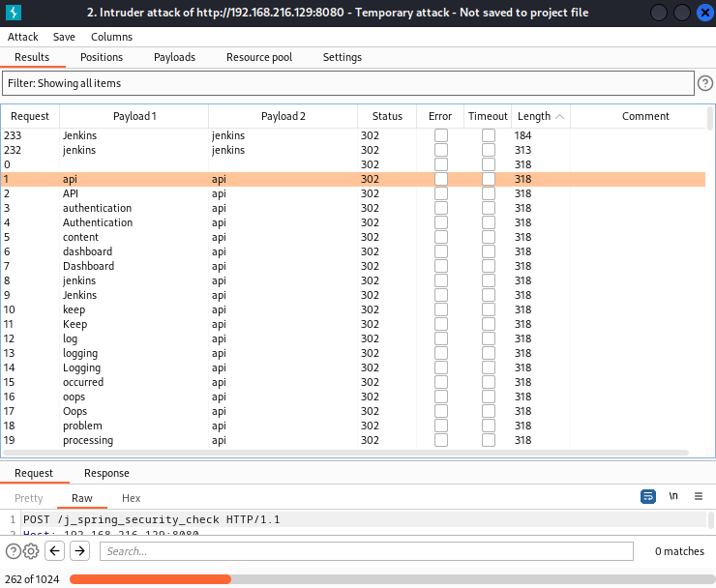716x588 pixels.
Task: Open the Save menu
Action: tap(64, 37)
